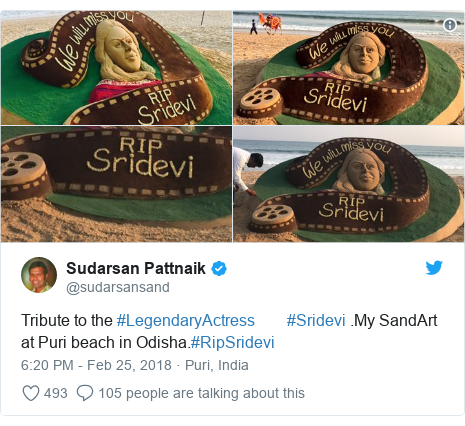Click the @sudarsansand handle
Image resolution: width=465 pixels, height=426 pixels.
tap(118, 287)
